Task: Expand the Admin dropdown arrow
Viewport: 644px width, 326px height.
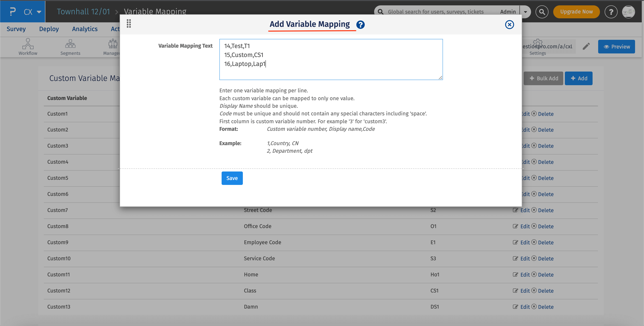Action: [525, 12]
